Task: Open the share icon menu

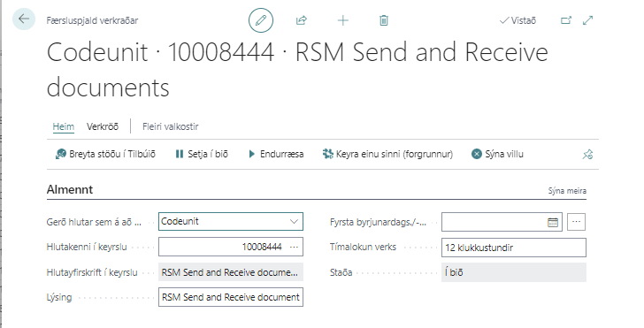Action: [302, 20]
